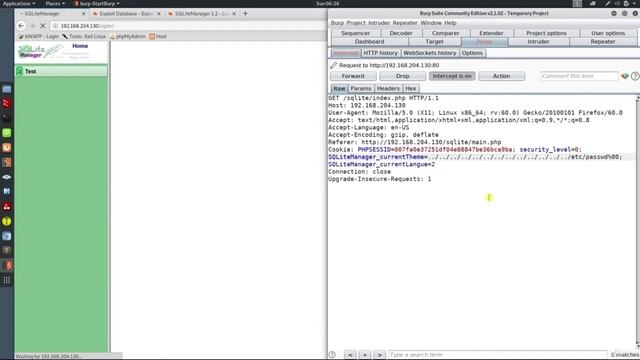Close the SQLiteManager browser tab
The width and height of the screenshot is (640, 360).
pos(84,13)
